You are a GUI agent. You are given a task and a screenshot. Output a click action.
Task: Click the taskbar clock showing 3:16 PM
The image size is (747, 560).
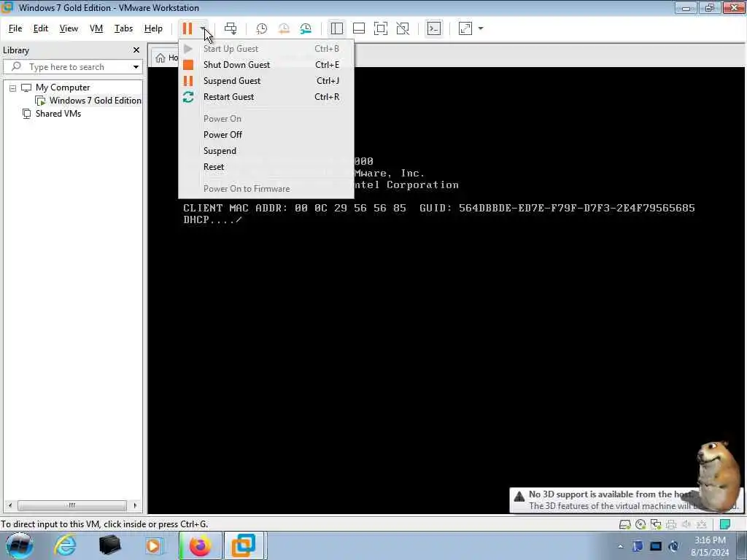pos(710,546)
